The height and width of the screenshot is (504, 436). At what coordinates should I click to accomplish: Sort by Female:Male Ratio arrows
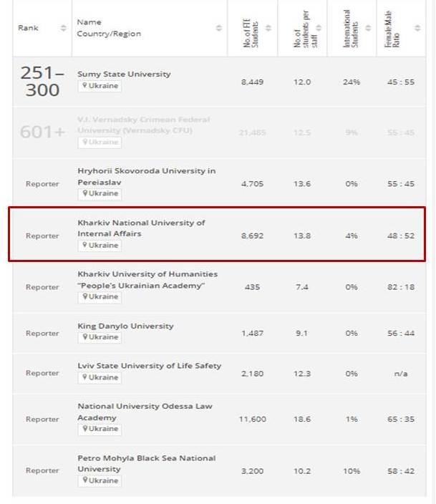[419, 28]
